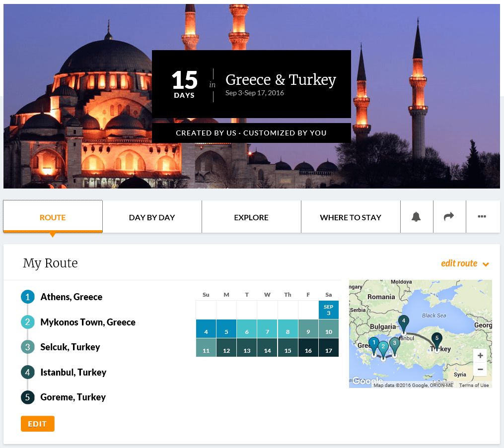
Task: Select the numbered circle 1 beside Athens
Action: point(28,297)
